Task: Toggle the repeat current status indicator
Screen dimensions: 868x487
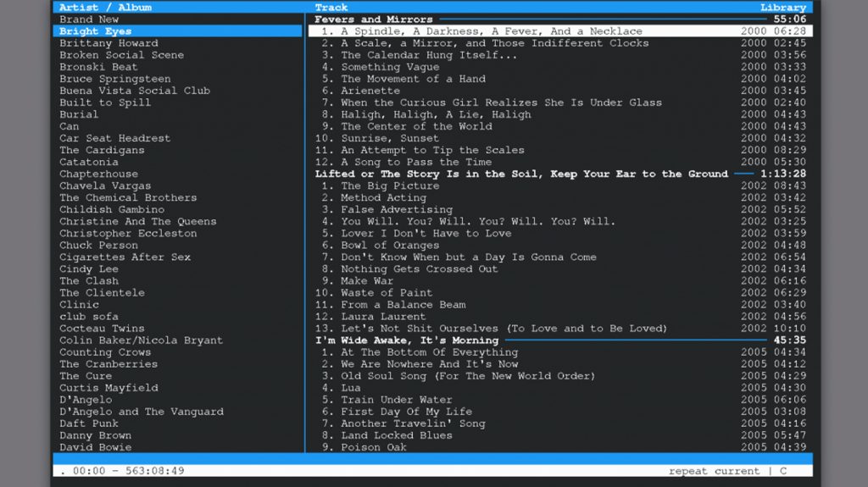Action: (714, 471)
